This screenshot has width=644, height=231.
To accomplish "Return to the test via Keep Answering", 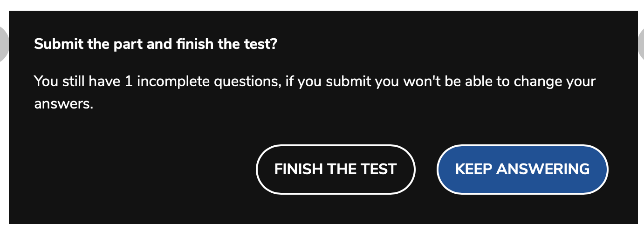I will 522,169.
